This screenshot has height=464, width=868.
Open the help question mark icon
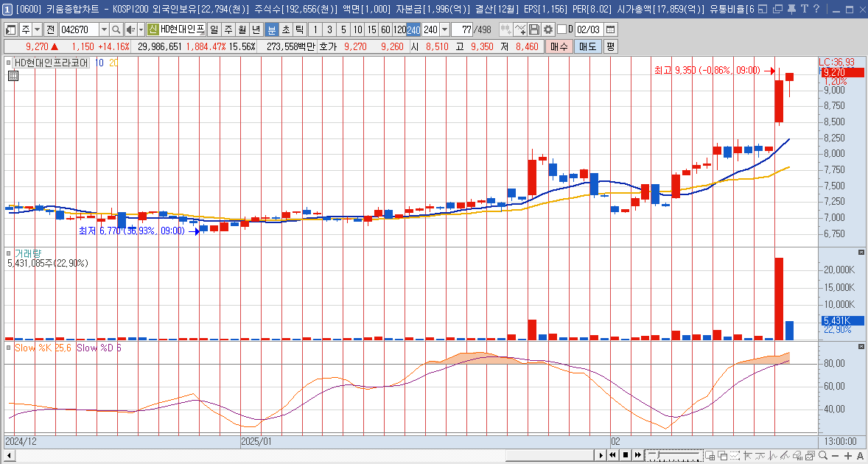[x=816, y=9]
